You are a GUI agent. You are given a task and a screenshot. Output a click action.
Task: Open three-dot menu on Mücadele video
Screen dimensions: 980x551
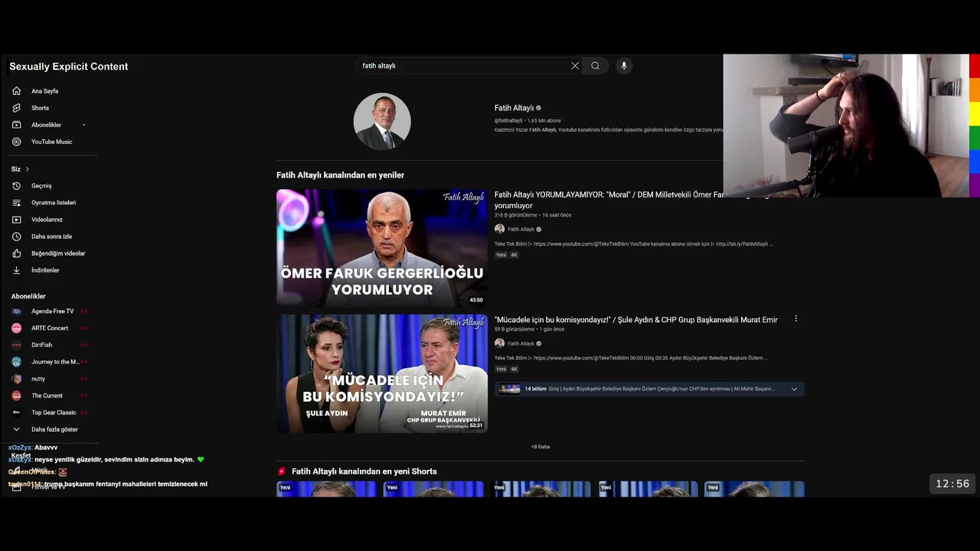(x=795, y=319)
